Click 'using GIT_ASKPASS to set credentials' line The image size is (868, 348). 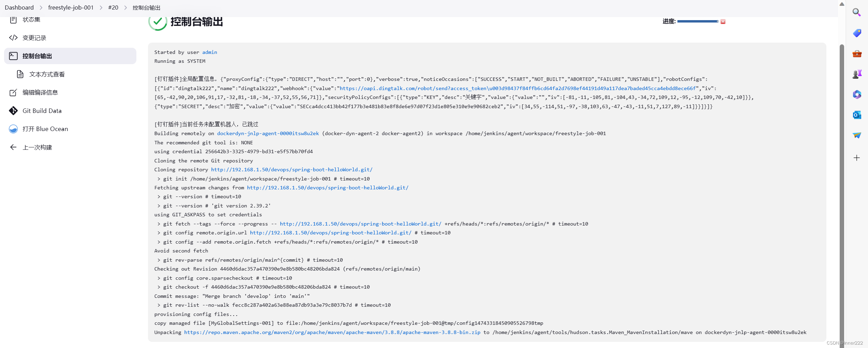click(208, 215)
